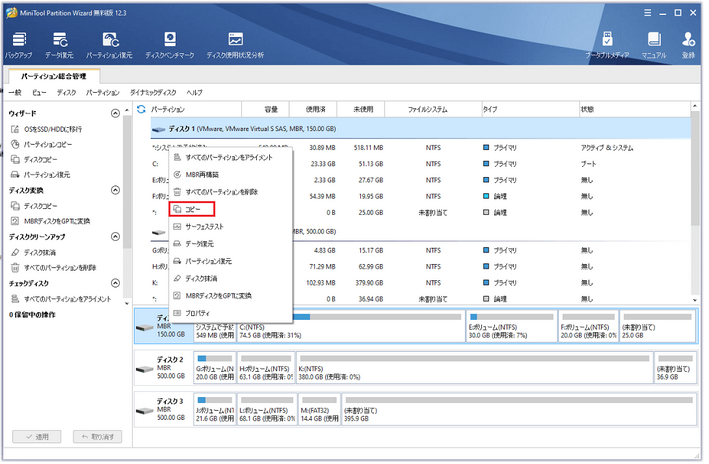Screen dimensions: 709x464
Task: Open the ビュー menu
Action: point(39,93)
